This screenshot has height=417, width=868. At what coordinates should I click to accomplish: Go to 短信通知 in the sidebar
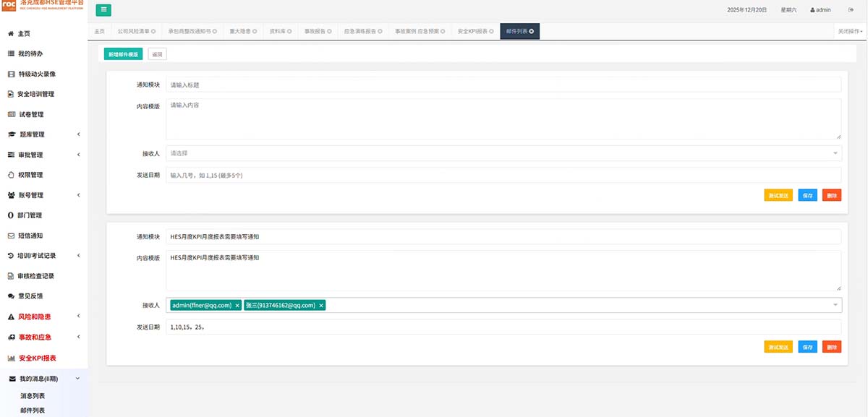(30, 236)
